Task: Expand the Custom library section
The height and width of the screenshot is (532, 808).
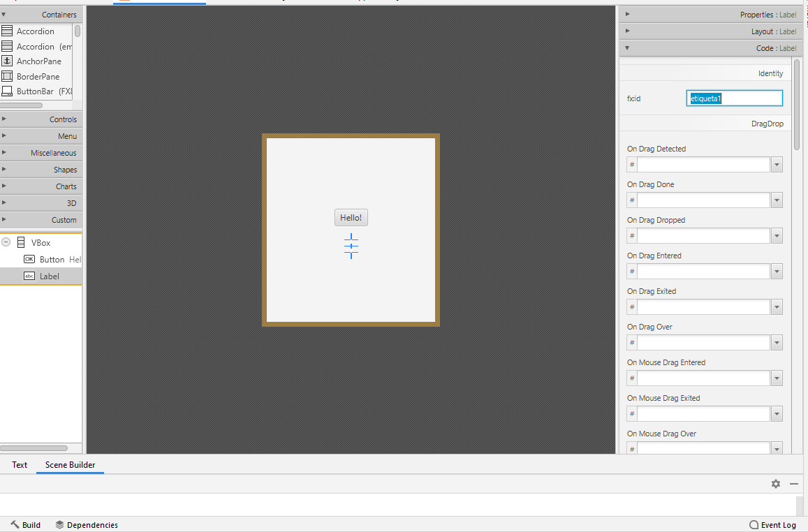Action: coord(41,220)
